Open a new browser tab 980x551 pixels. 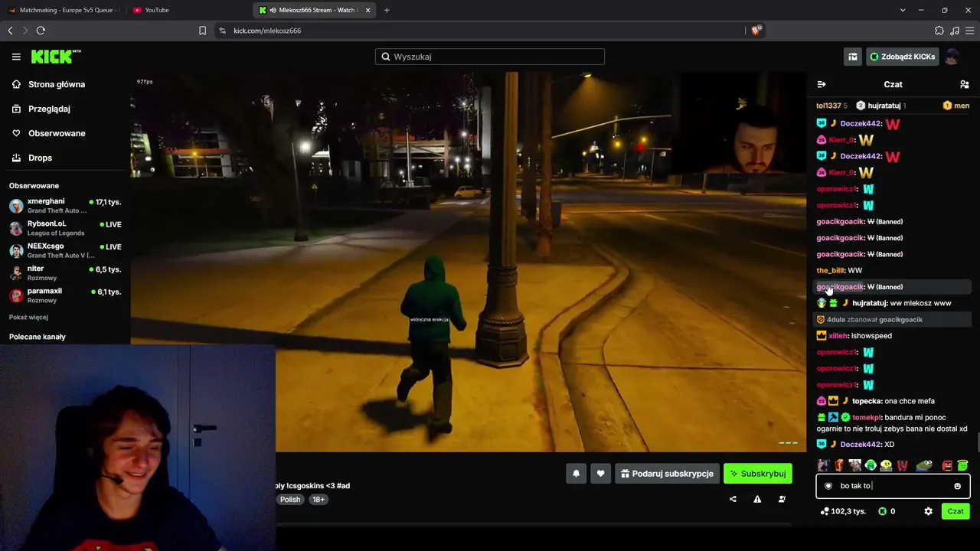tap(387, 10)
